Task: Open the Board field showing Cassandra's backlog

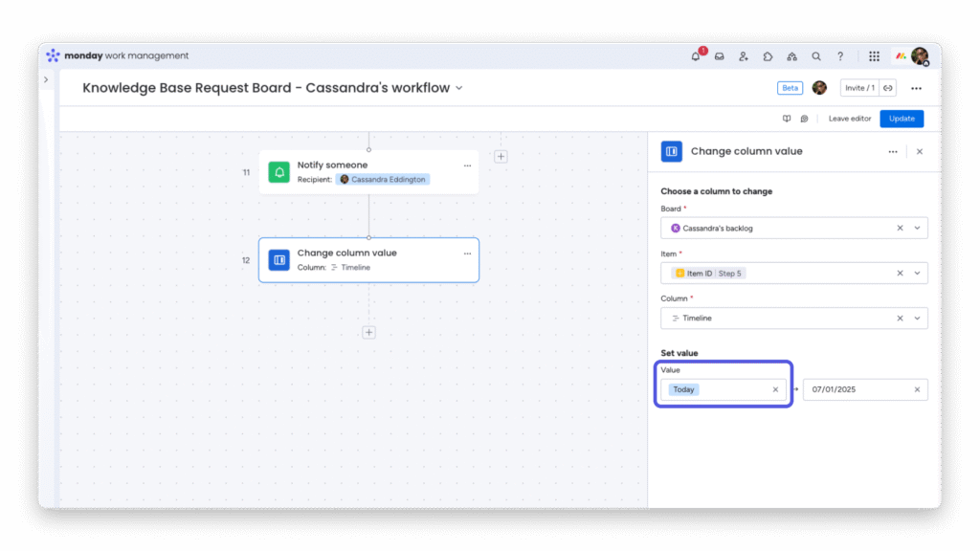Action: [x=793, y=228]
